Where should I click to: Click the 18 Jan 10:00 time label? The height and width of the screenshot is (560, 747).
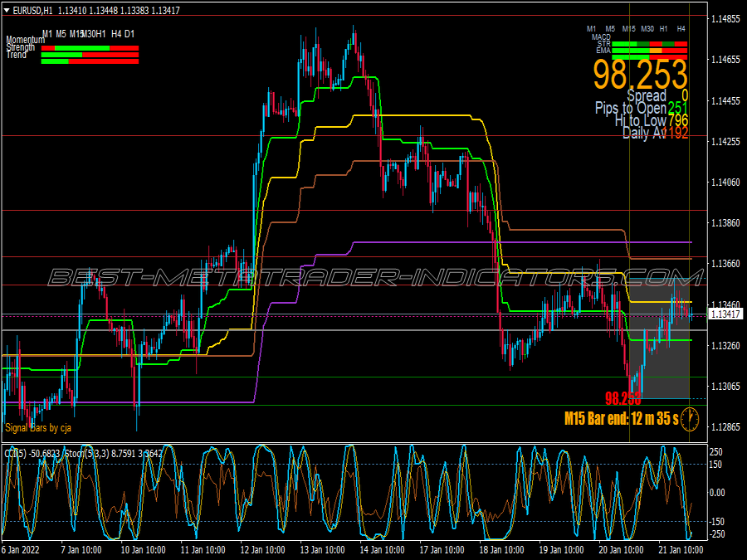click(x=501, y=550)
